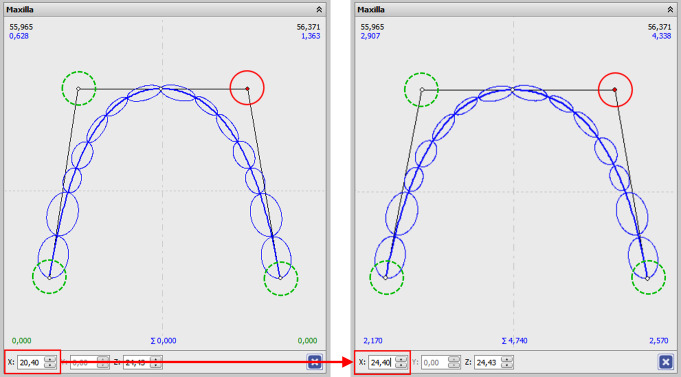Click the sum value Σ 4,740

[x=514, y=341]
